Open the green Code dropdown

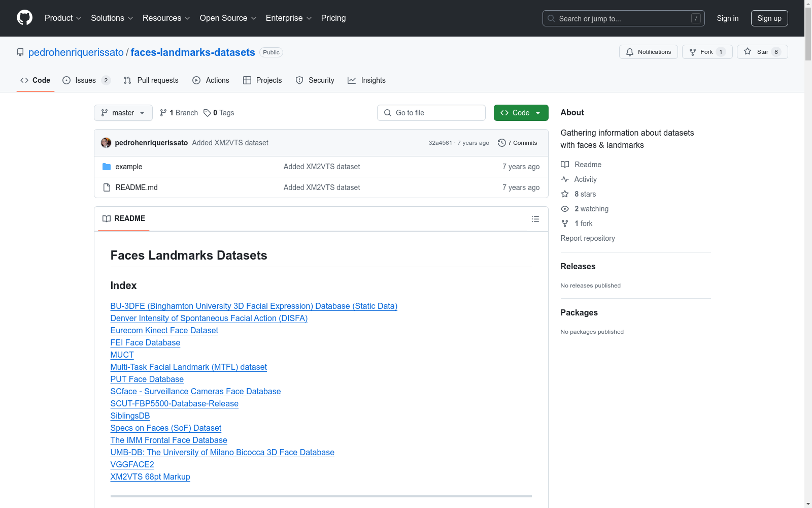point(521,113)
